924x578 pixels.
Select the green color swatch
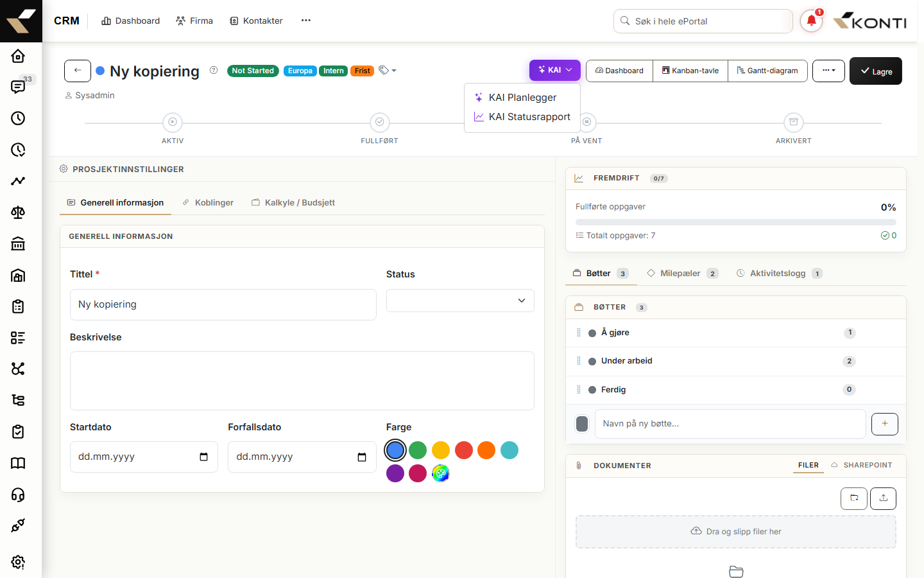pos(418,450)
